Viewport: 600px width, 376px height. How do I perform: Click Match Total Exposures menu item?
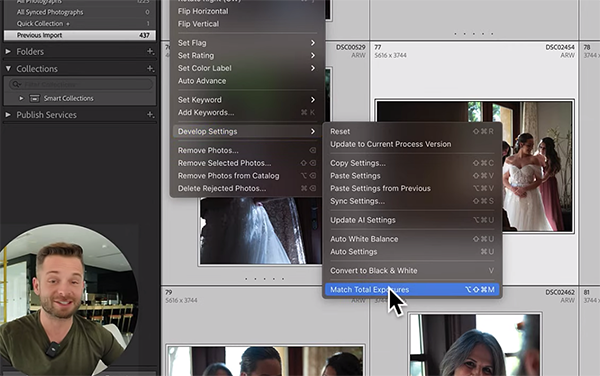coord(412,290)
